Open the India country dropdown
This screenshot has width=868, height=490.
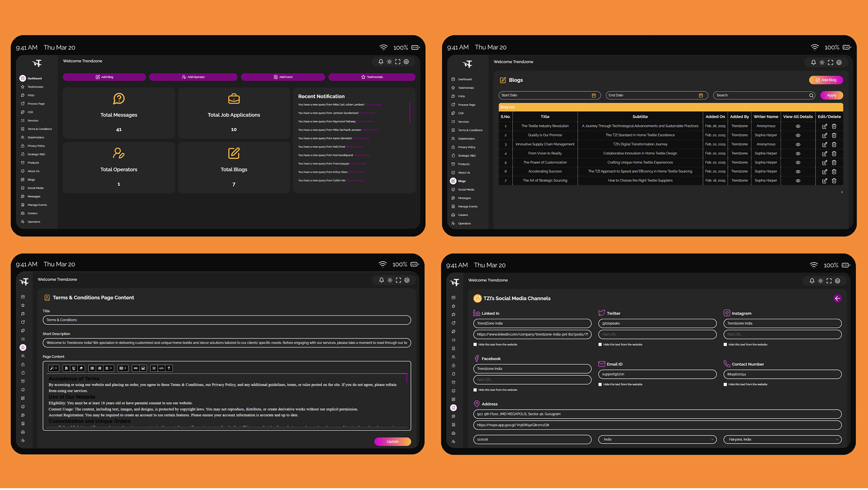(x=657, y=439)
